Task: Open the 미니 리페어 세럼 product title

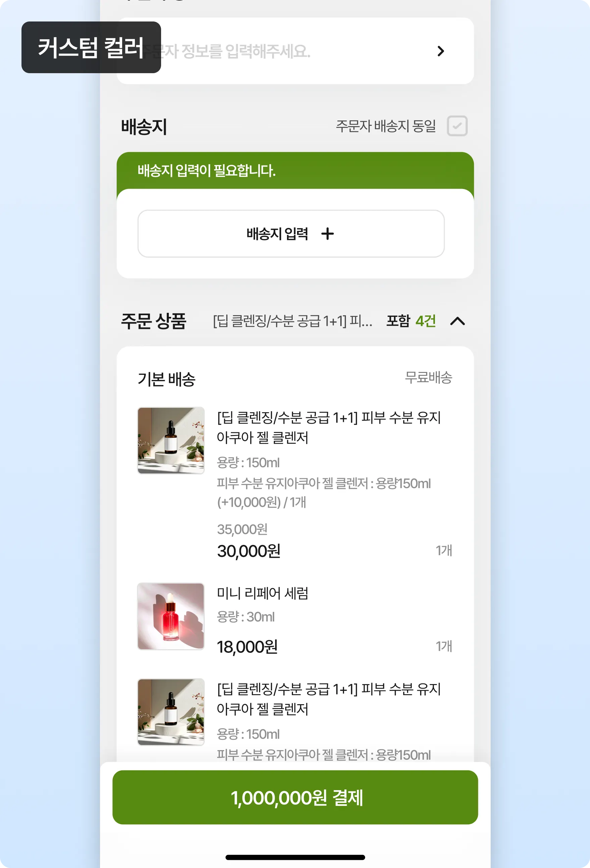Action: tap(262, 593)
